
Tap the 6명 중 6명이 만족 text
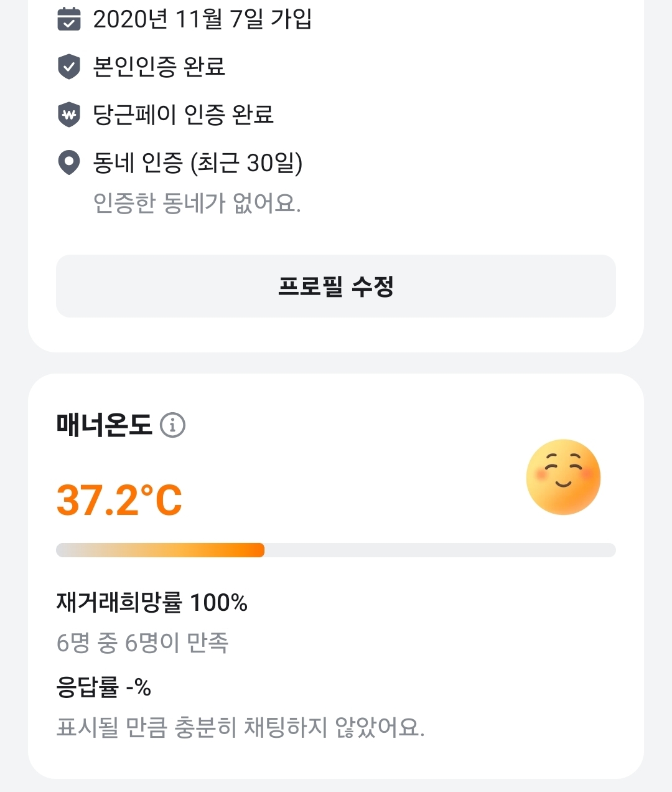[142, 643]
